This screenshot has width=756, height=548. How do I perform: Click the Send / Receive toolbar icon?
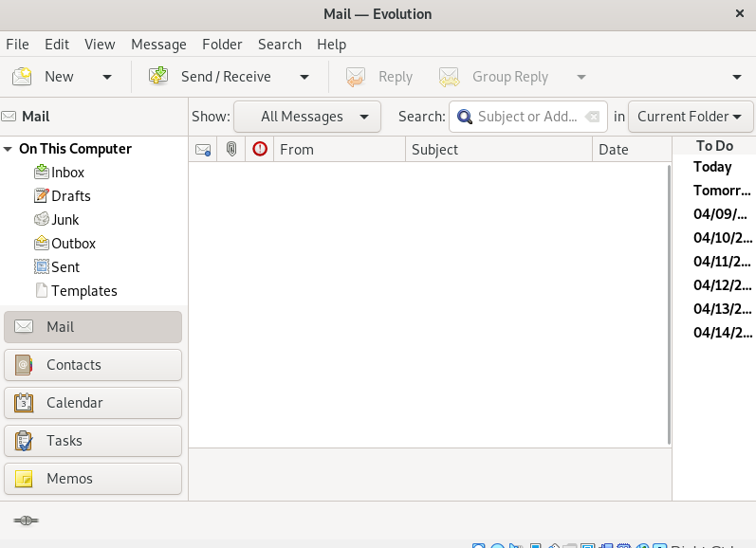click(x=158, y=77)
